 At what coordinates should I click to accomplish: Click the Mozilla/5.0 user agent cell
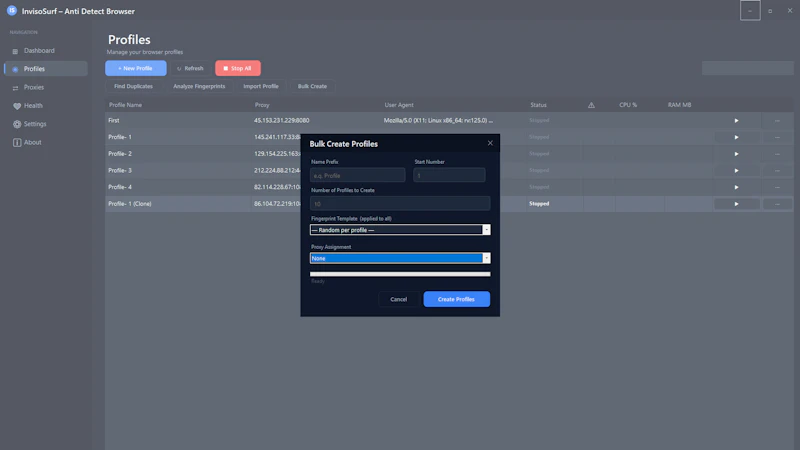pyautogui.click(x=438, y=120)
